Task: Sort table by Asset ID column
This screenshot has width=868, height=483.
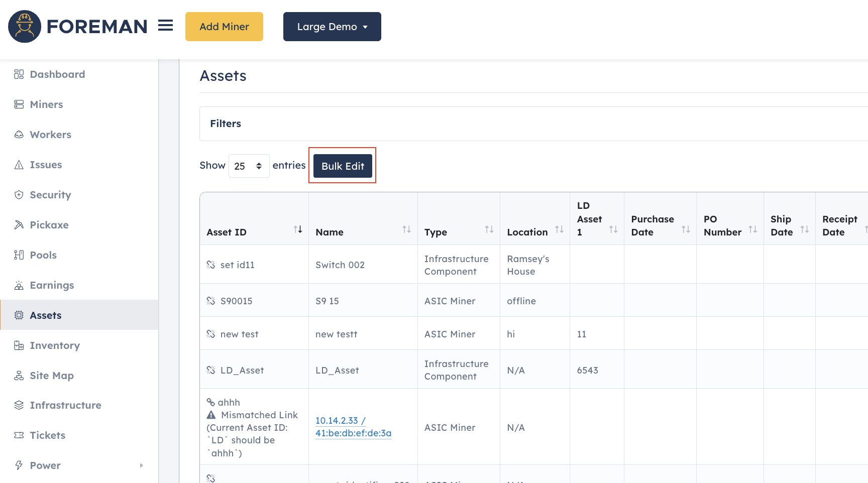Action: (x=298, y=229)
